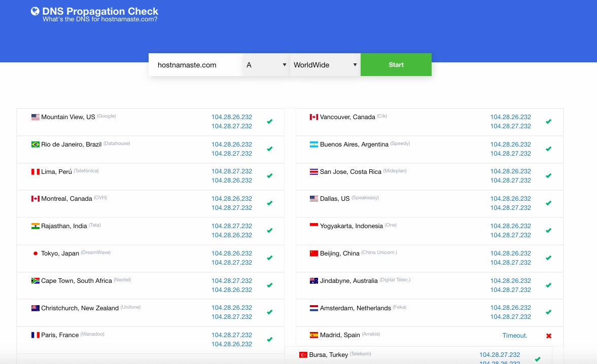Viewport: 597px width, 364px height.
Task: Click the Costa Rica flag beside San Jose
Action: (314, 172)
